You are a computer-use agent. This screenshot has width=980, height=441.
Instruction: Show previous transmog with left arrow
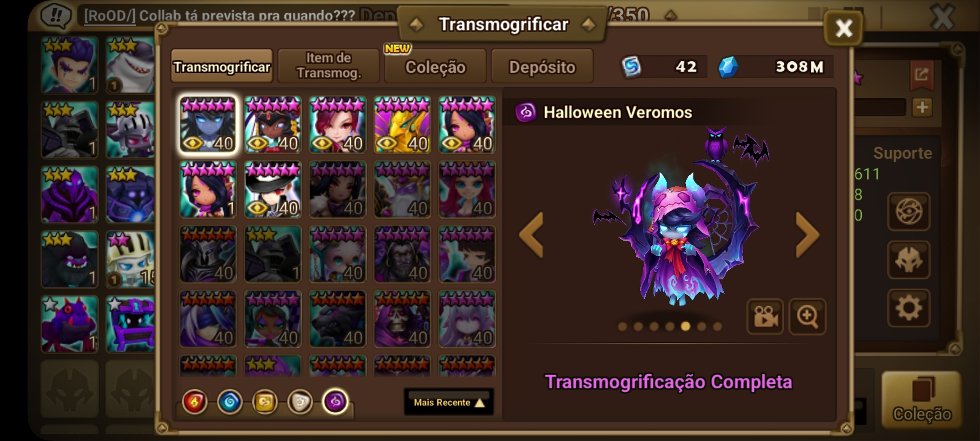[531, 235]
